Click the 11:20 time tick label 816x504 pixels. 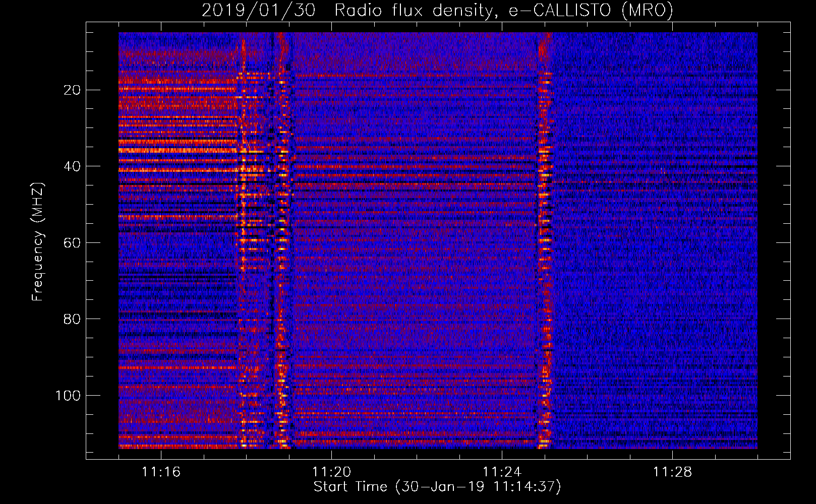click(x=331, y=472)
